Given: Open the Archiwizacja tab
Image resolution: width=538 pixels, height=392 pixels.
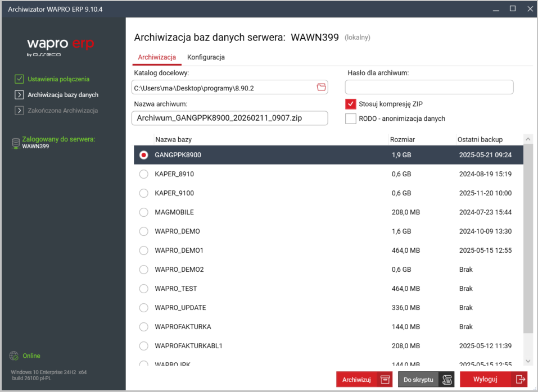Looking at the screenshot, I should coord(157,57).
